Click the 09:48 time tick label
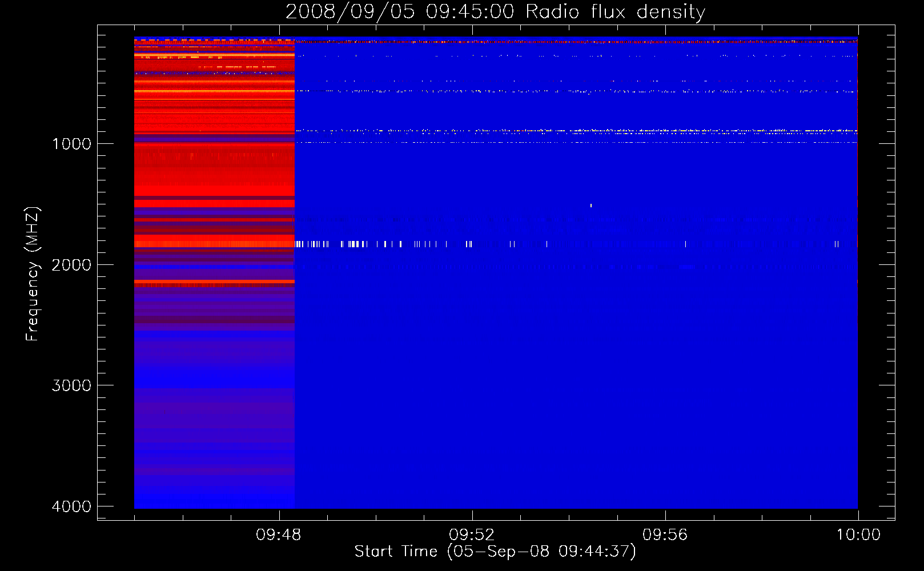 [x=278, y=535]
